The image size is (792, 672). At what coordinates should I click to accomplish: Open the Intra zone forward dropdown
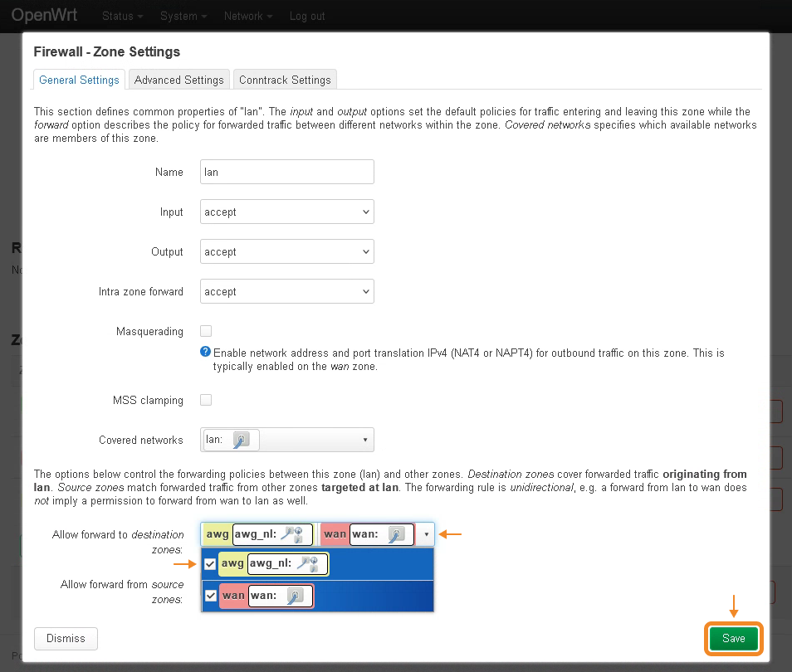point(287,292)
